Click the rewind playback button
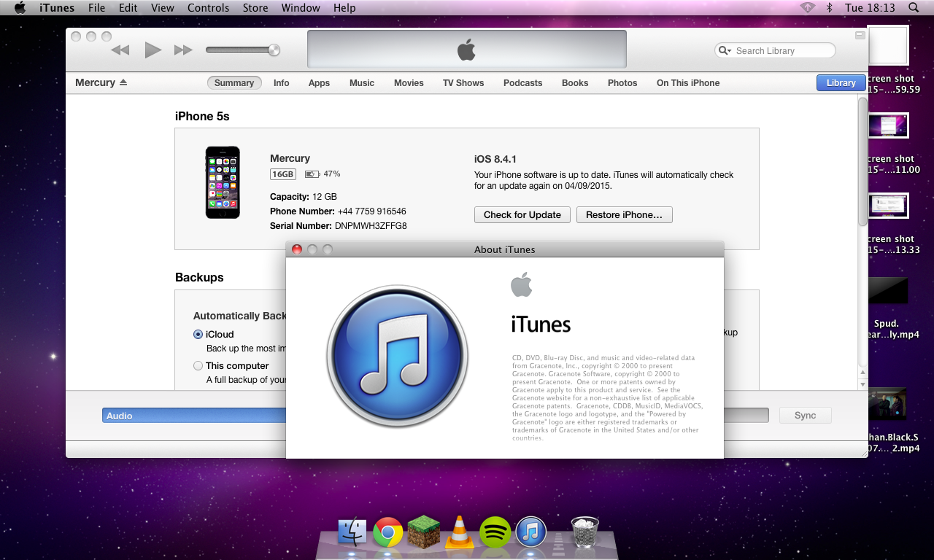 tap(120, 50)
